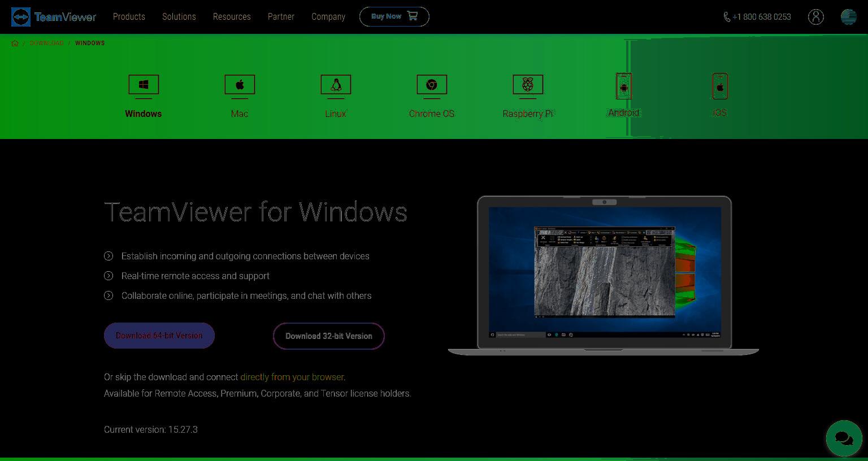Image resolution: width=868 pixels, height=461 pixels.
Task: Click the TeamViewer logo
Action: (54, 17)
